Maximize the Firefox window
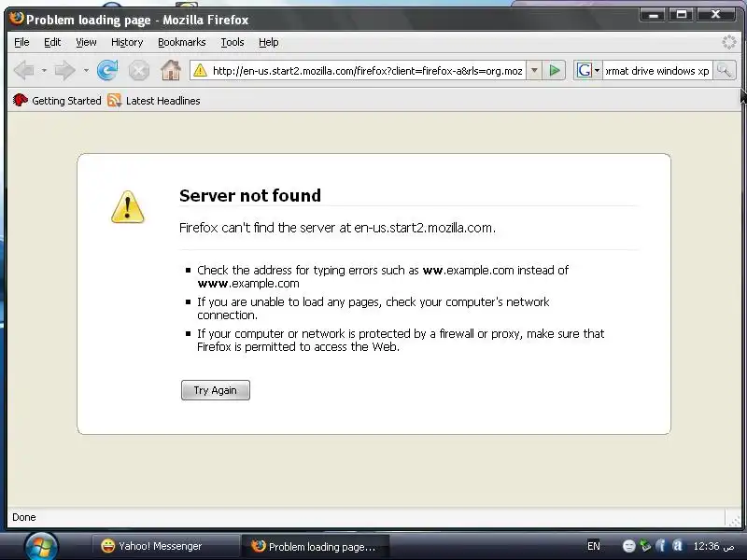 pyautogui.click(x=682, y=15)
